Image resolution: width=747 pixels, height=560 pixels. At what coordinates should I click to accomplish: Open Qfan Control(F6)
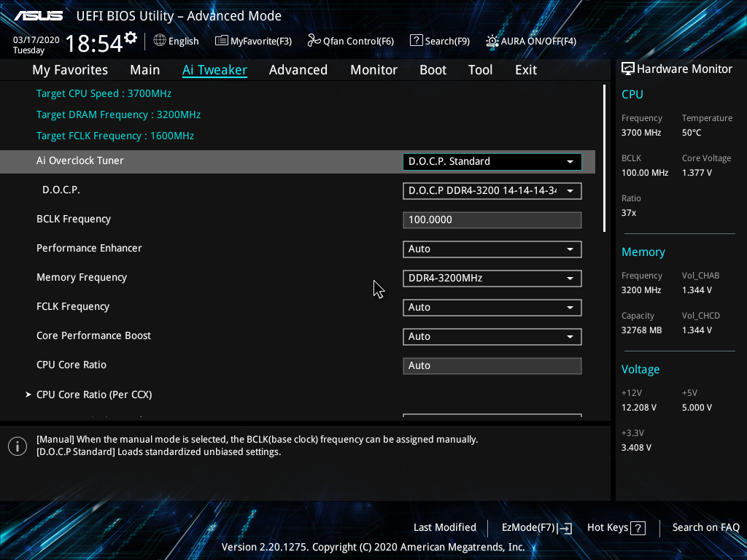[x=351, y=41]
